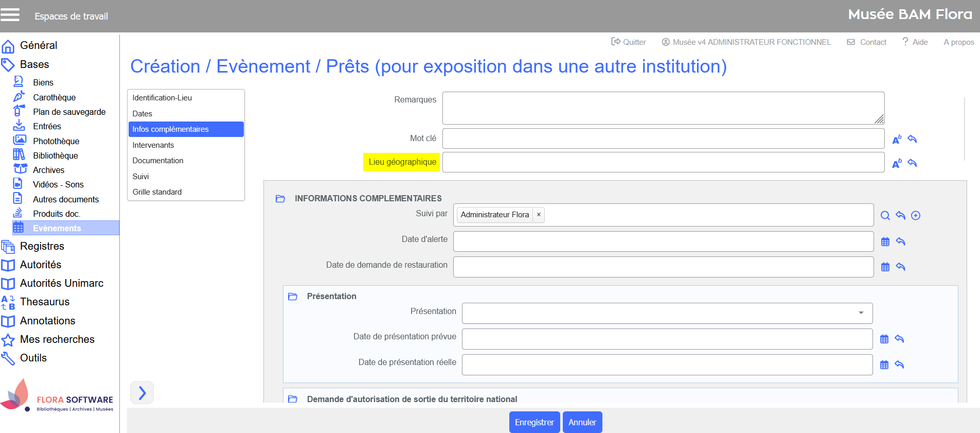Open Espaces de travail in the header
Image resolution: width=980 pixels, height=433 pixels.
(71, 16)
